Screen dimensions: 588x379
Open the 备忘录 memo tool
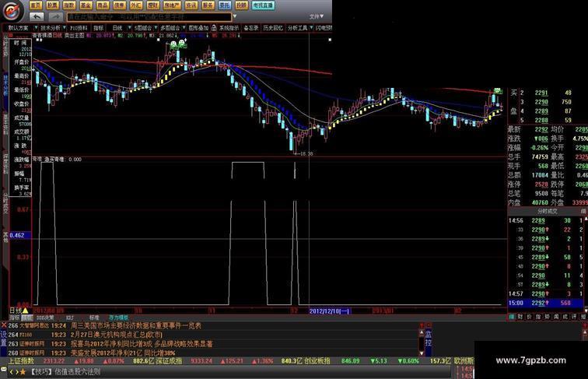[x=251, y=28]
